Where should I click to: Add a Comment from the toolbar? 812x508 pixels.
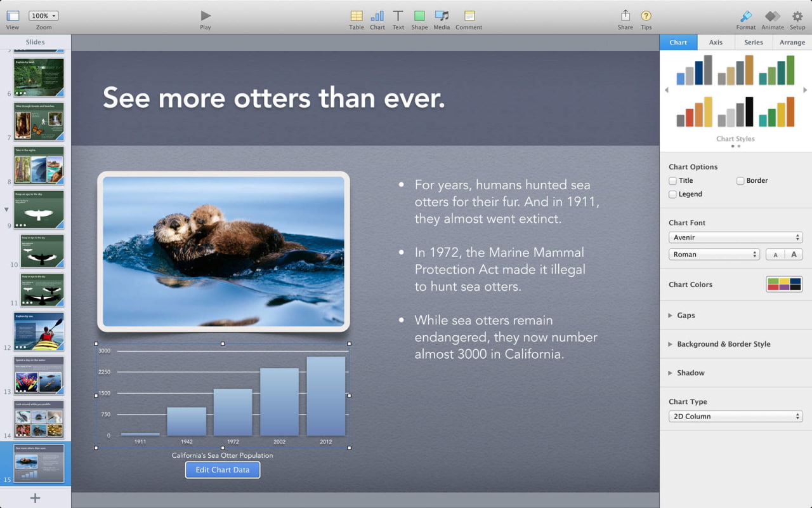pyautogui.click(x=469, y=16)
